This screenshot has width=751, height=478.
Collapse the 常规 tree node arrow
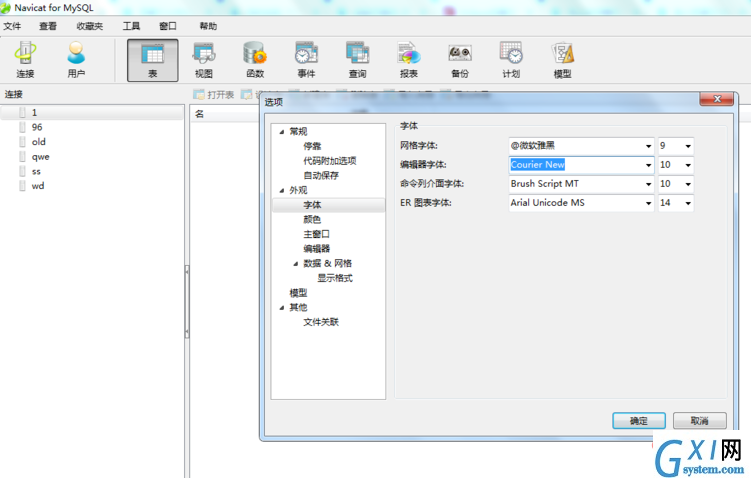coord(282,132)
